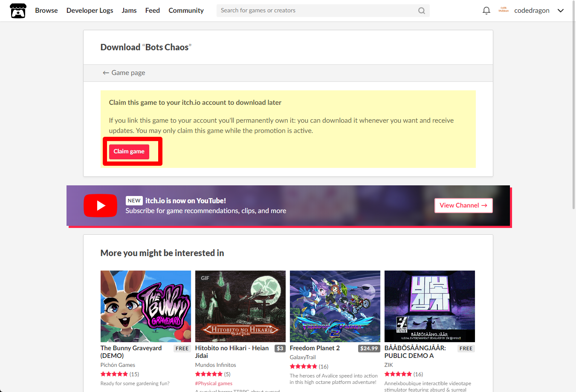Open Developer Logs
Image resolution: width=576 pixels, height=392 pixels.
click(x=90, y=11)
